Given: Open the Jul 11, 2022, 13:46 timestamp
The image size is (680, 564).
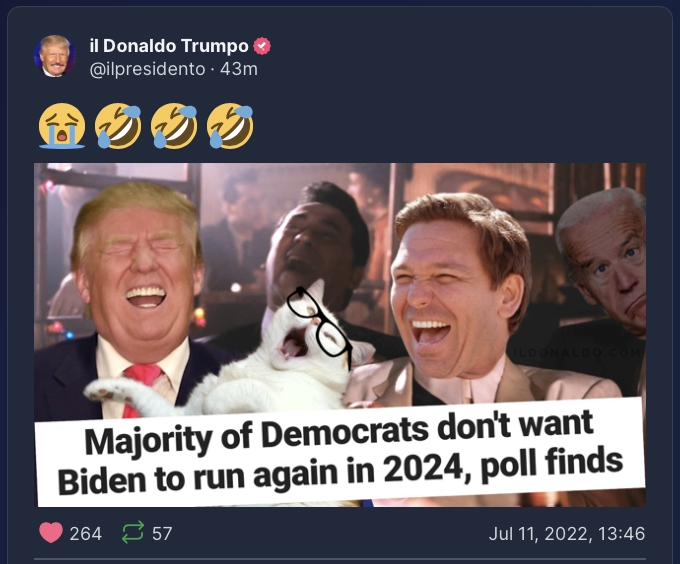Looking at the screenshot, I should click(x=567, y=534).
